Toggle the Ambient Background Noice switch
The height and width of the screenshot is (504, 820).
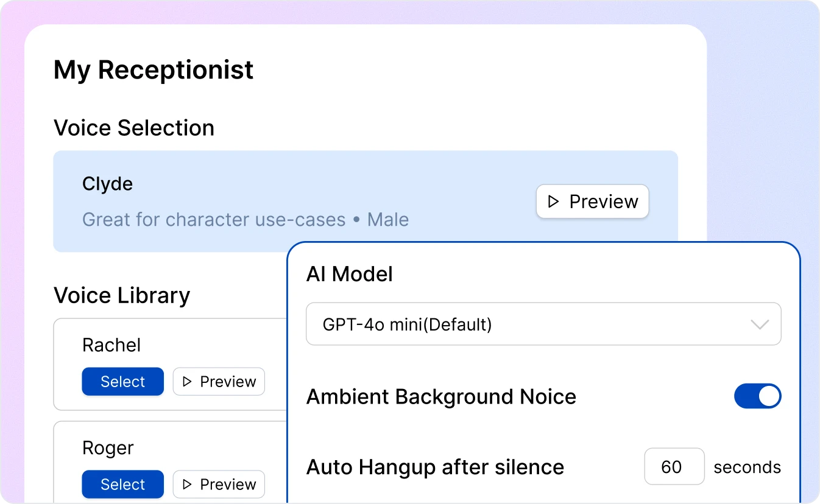point(757,396)
